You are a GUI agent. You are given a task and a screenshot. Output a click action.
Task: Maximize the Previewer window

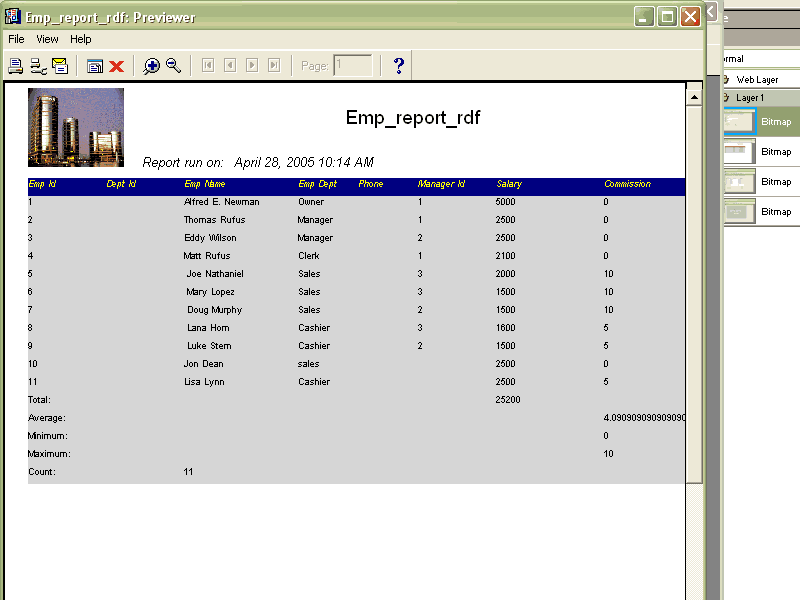pos(667,17)
